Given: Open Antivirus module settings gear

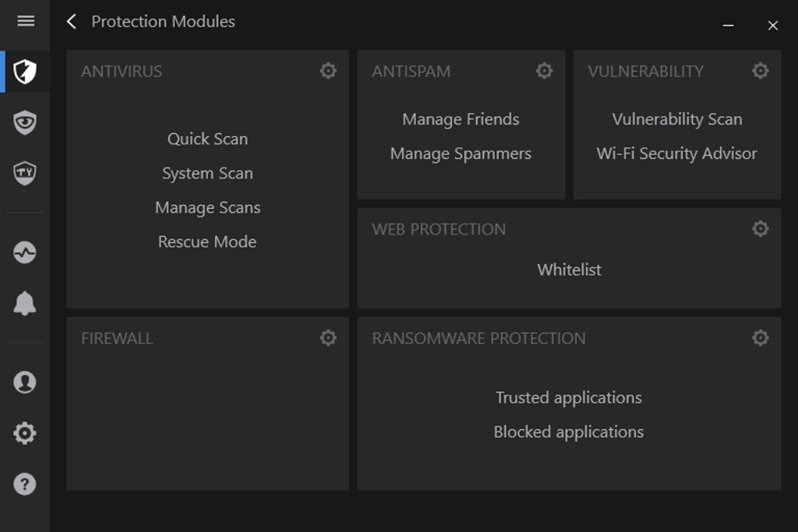Looking at the screenshot, I should pyautogui.click(x=328, y=71).
